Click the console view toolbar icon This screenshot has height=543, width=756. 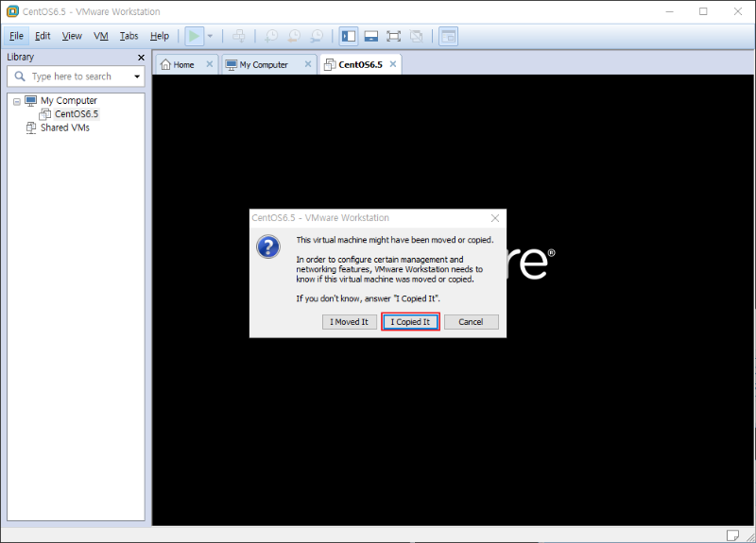click(448, 36)
